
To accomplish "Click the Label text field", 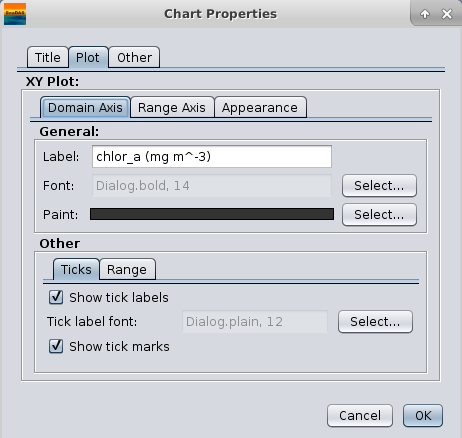I will point(212,157).
